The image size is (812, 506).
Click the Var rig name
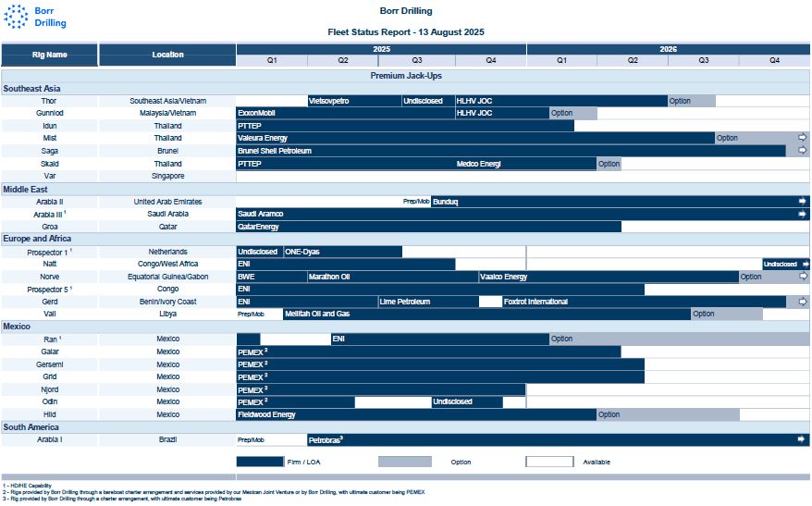pos(49,176)
